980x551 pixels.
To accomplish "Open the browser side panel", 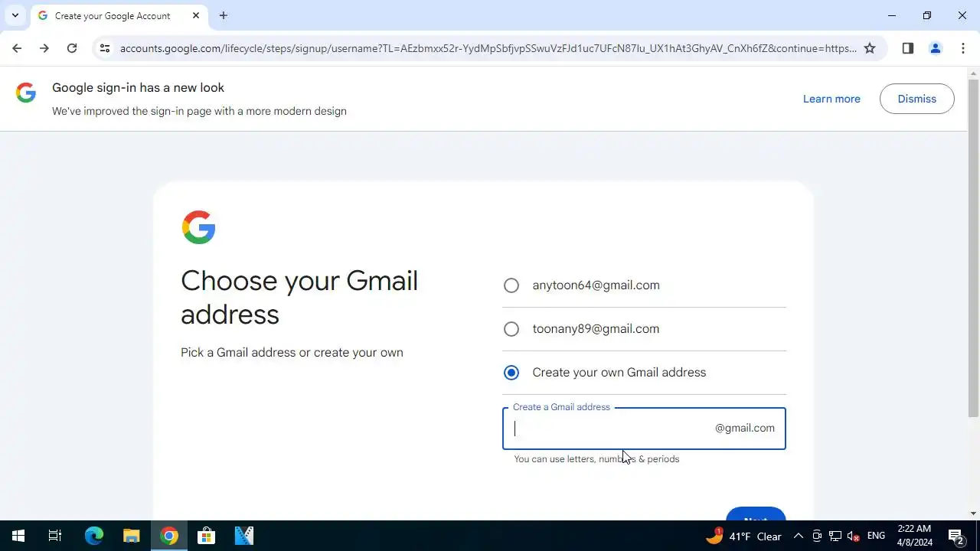I will pos(908,48).
